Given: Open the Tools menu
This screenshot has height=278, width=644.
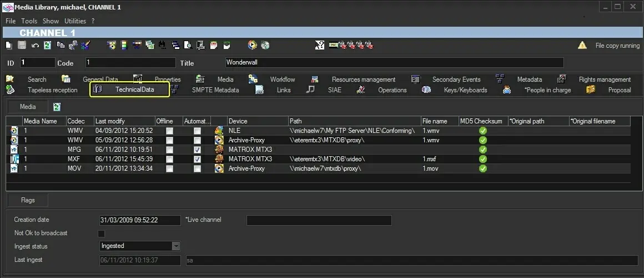Looking at the screenshot, I should (x=29, y=21).
